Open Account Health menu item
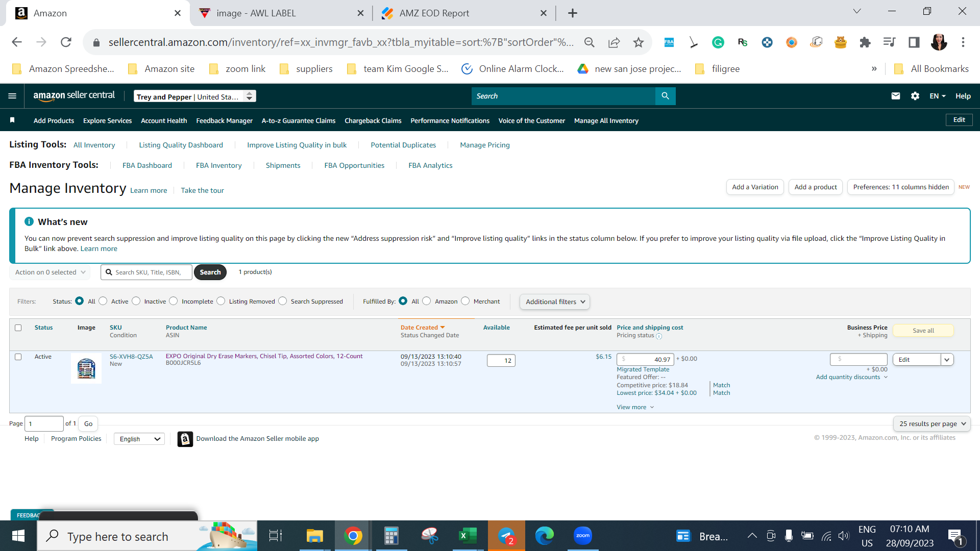This screenshot has width=980, height=551. pos(164,121)
